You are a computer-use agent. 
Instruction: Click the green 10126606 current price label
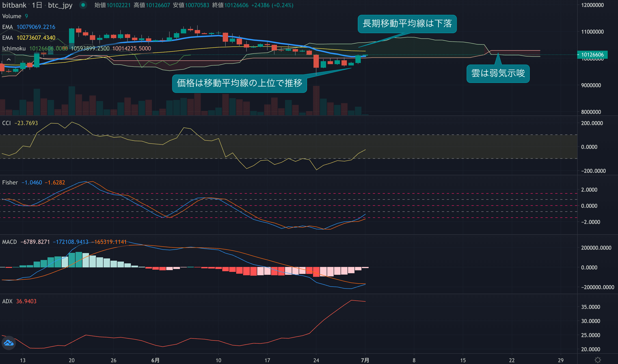tap(592, 55)
